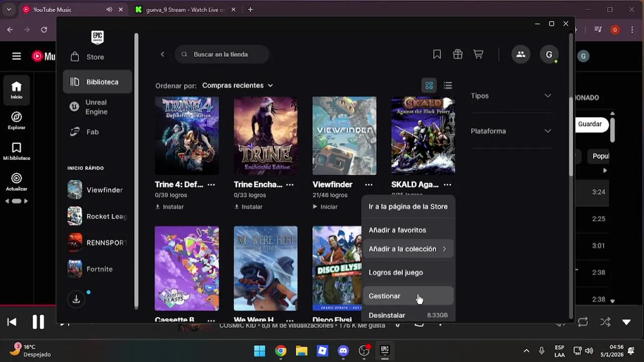Open Discord from taskbar
This screenshot has width=644, height=362.
tap(343, 350)
